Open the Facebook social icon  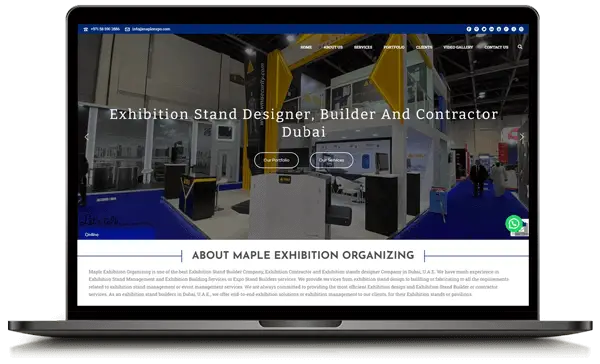tap(469, 29)
